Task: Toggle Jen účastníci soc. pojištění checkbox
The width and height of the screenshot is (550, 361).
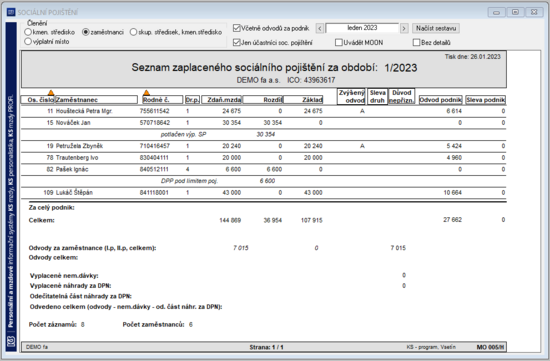Action: (x=237, y=42)
